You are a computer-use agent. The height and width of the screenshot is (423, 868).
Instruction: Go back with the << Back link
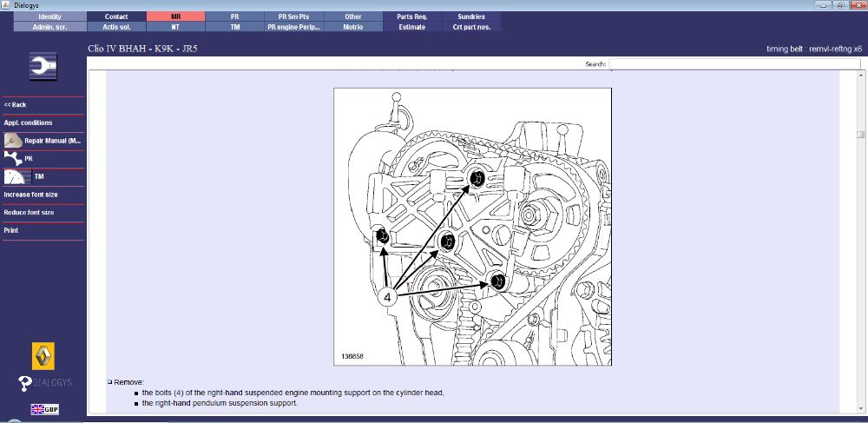[x=15, y=104]
